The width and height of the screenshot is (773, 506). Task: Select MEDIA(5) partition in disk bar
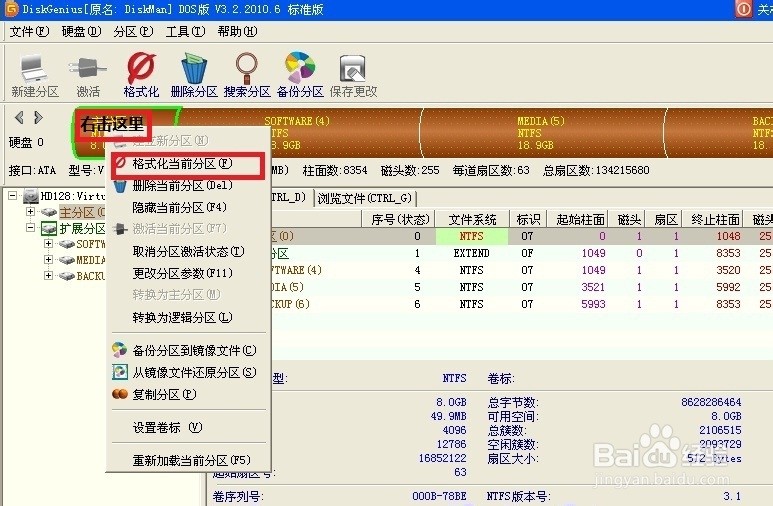click(541, 133)
